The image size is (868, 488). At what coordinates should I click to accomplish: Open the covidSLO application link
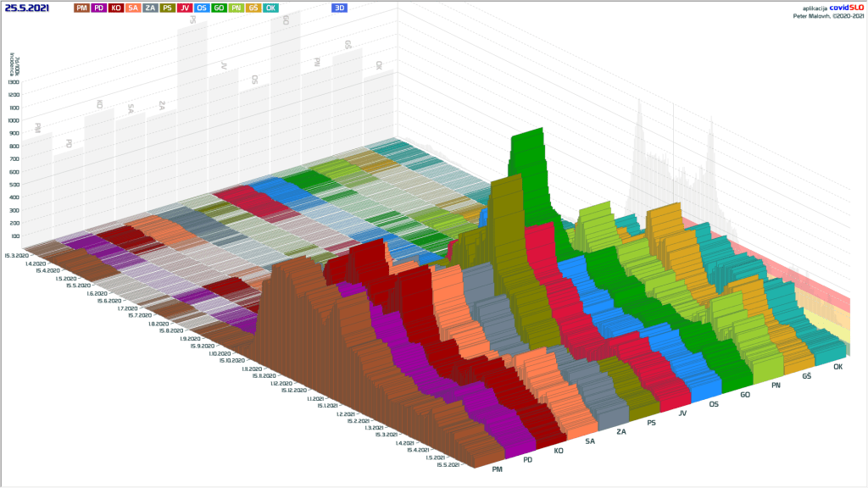[x=844, y=7]
